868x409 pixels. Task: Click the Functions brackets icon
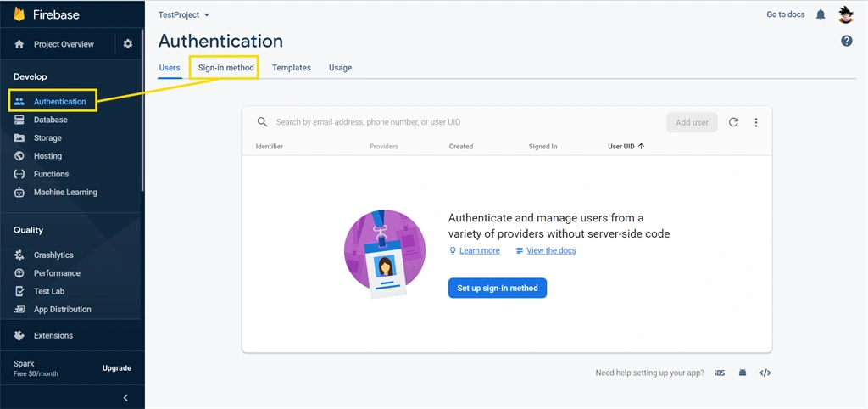coord(19,174)
